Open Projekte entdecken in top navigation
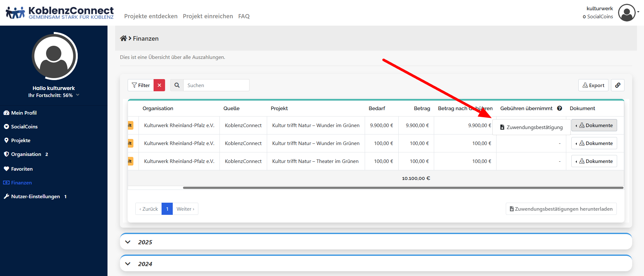This screenshot has height=276, width=644. (x=151, y=16)
